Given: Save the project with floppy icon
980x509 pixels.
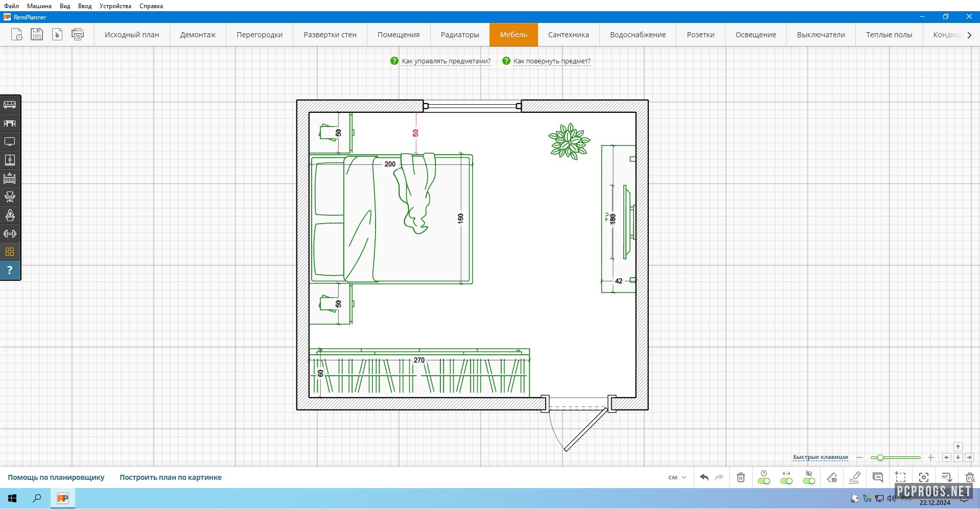Looking at the screenshot, I should [37, 34].
